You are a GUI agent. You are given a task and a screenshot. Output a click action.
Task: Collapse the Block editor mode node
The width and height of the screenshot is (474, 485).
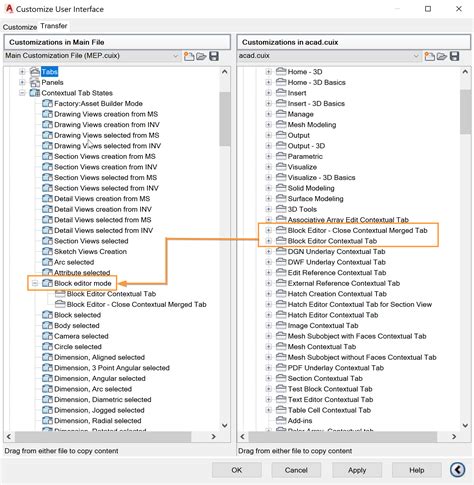tap(35, 283)
